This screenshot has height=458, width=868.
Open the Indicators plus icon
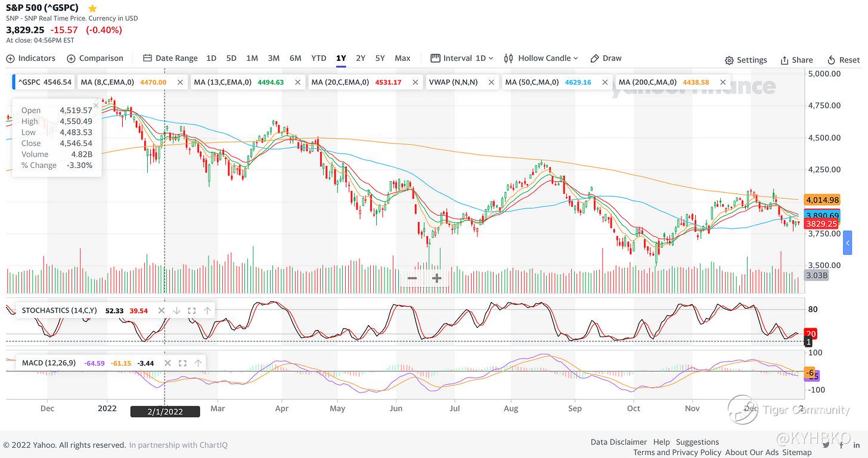pyautogui.click(x=11, y=58)
